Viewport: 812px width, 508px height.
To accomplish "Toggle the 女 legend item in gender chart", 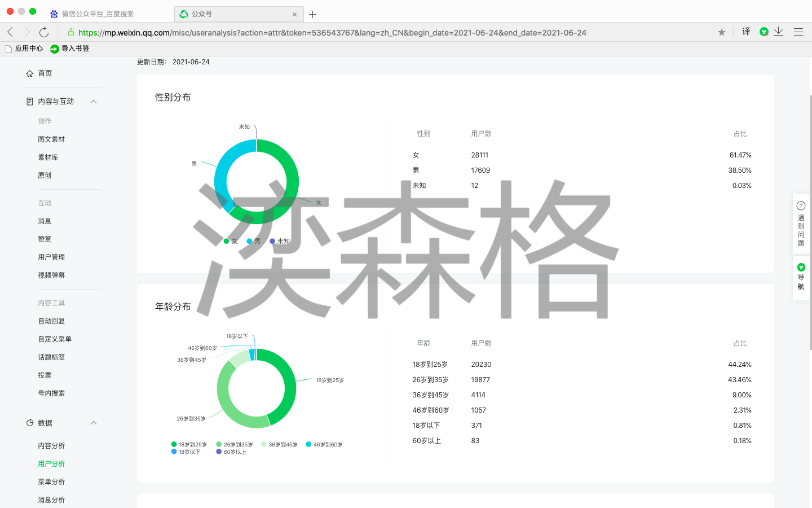I will click(231, 241).
